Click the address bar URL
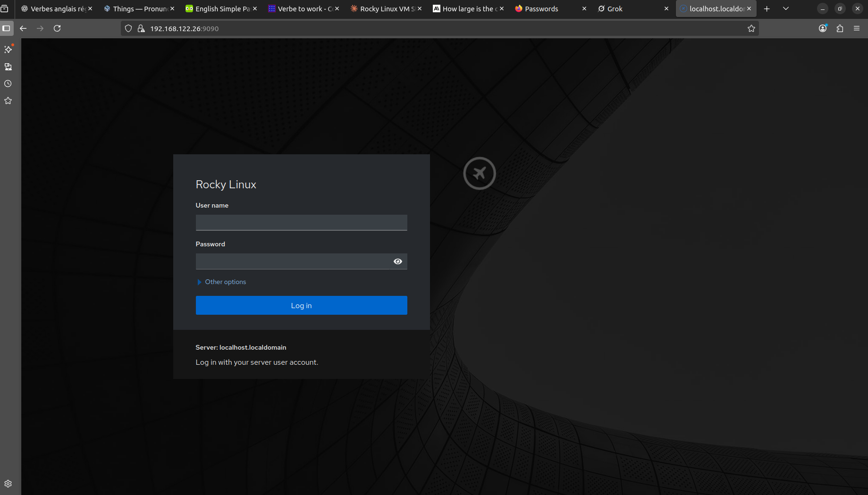This screenshot has width=868, height=495. click(x=185, y=28)
